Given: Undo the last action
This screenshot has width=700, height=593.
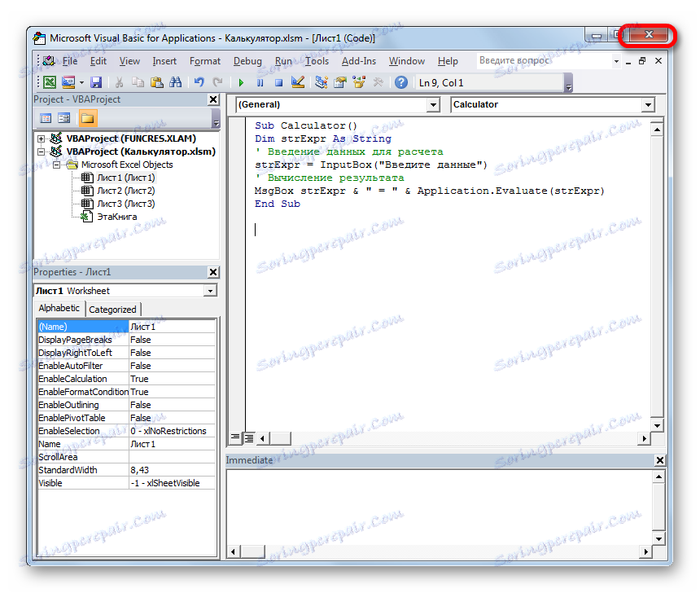Looking at the screenshot, I should (199, 82).
